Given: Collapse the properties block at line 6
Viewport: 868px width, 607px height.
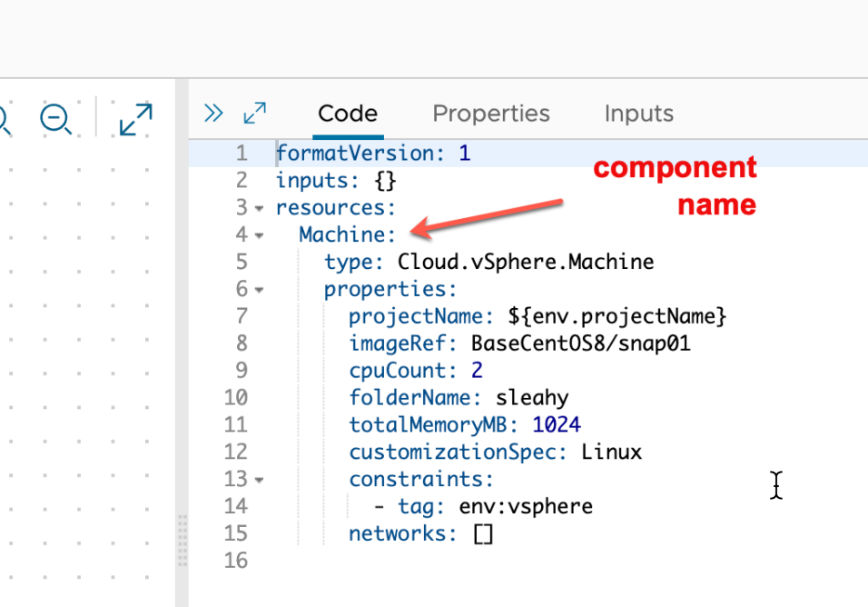Looking at the screenshot, I should click(260, 290).
